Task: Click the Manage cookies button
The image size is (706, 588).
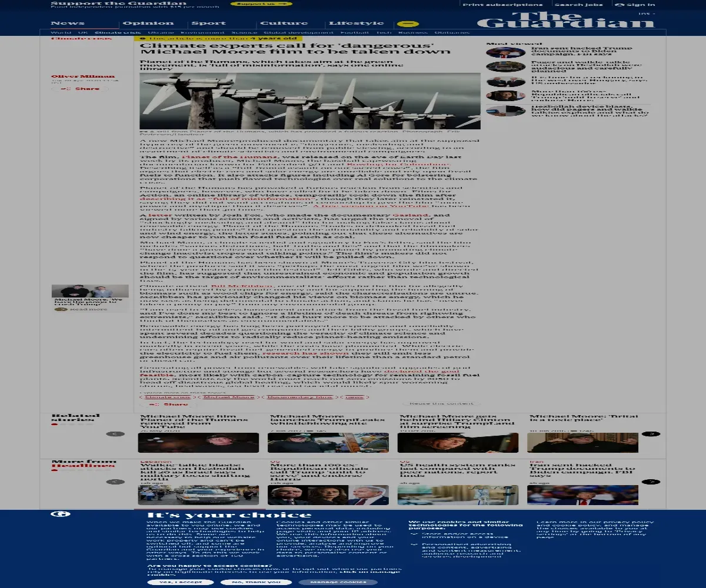Action: (x=338, y=582)
